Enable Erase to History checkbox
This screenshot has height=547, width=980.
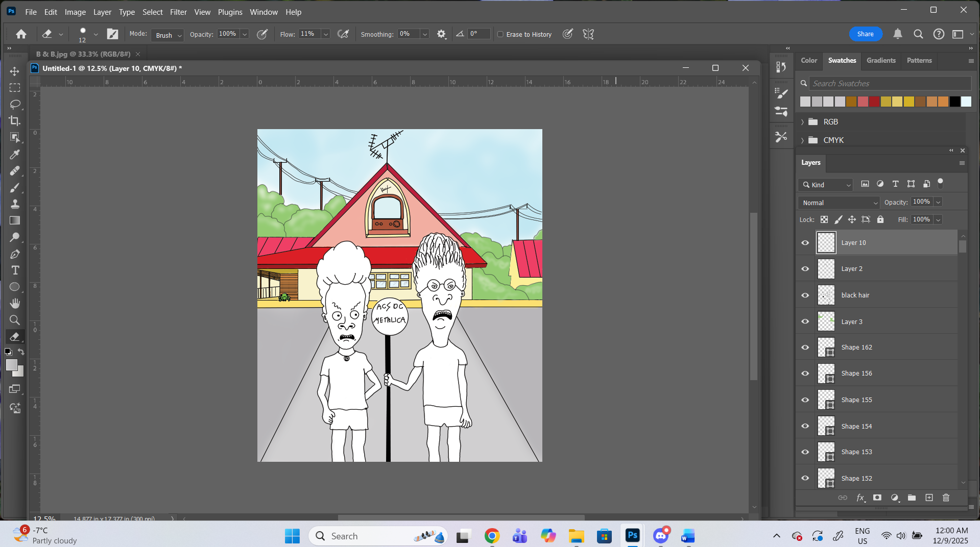500,34
